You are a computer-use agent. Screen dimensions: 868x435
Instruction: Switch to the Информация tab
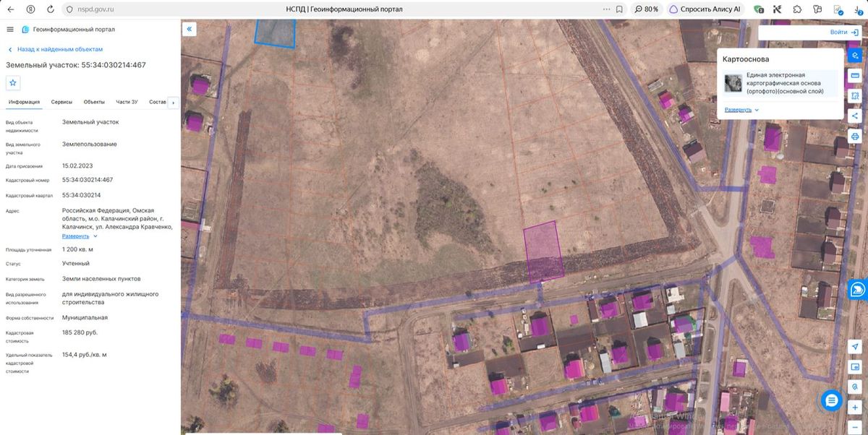pos(24,102)
